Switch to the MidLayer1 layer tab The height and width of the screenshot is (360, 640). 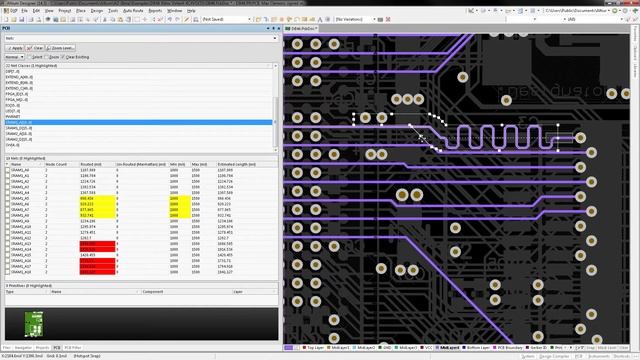coord(338,348)
